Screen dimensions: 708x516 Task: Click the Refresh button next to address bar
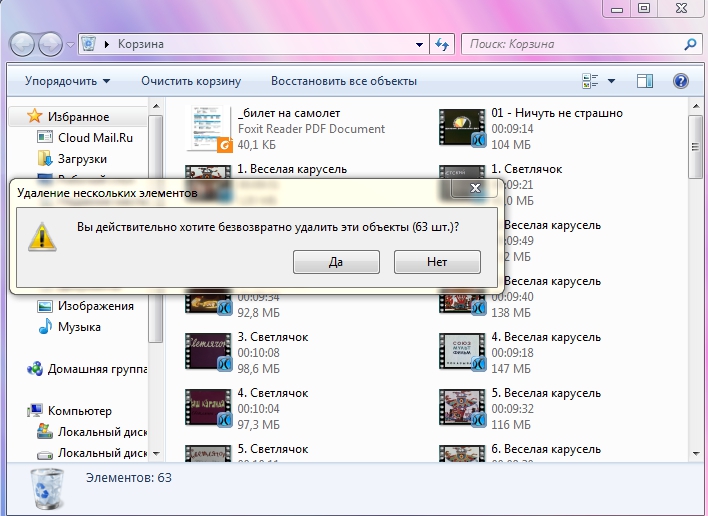[x=442, y=44]
